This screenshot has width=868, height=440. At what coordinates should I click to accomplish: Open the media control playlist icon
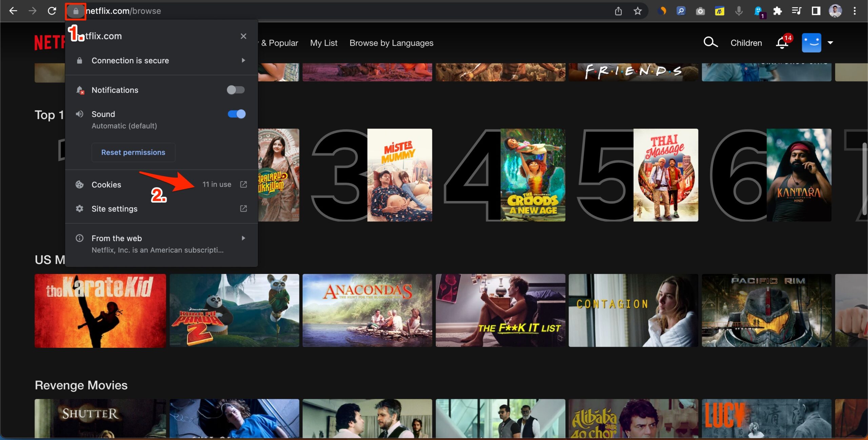(x=796, y=11)
